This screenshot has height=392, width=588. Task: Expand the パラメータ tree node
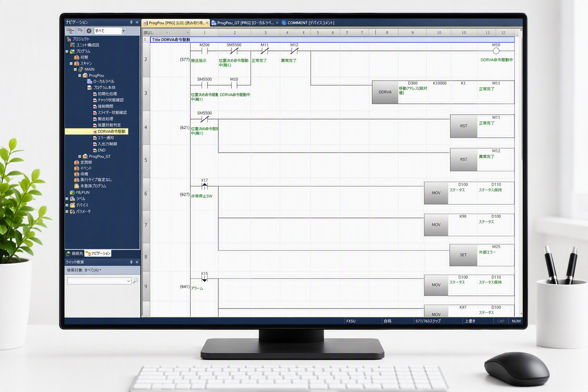click(67, 212)
